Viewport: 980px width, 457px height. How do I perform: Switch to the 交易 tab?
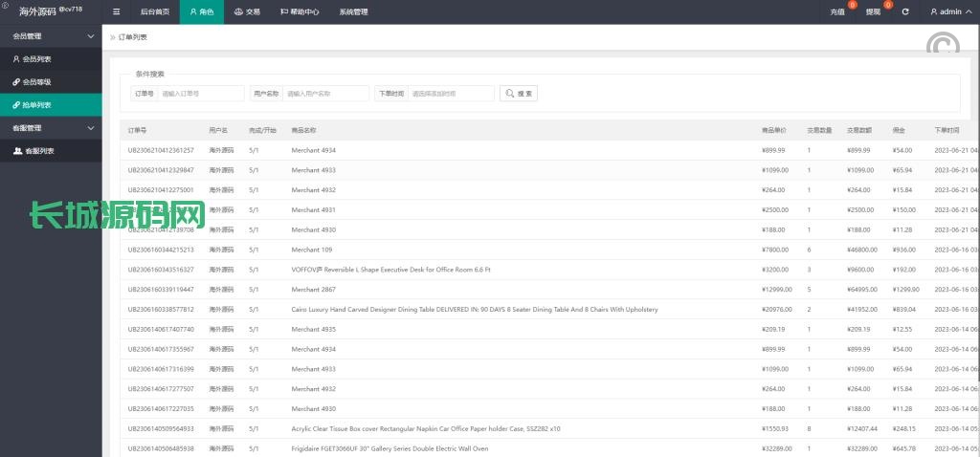point(247,12)
